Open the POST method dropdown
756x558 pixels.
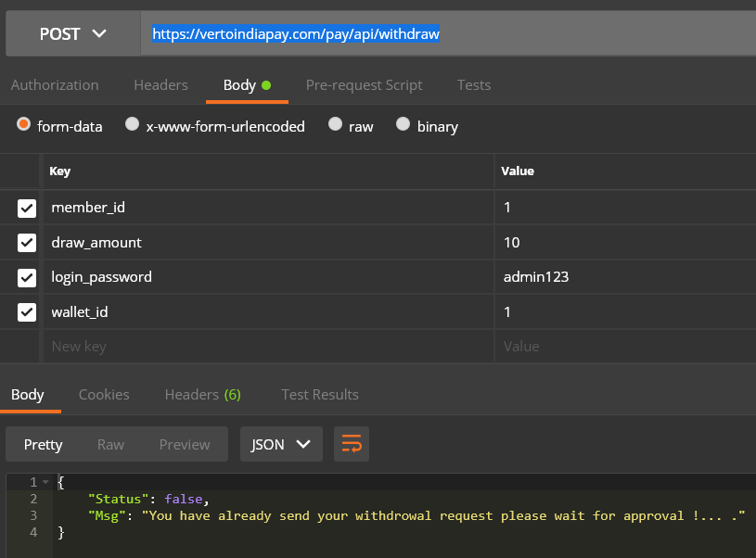pyautogui.click(x=72, y=34)
